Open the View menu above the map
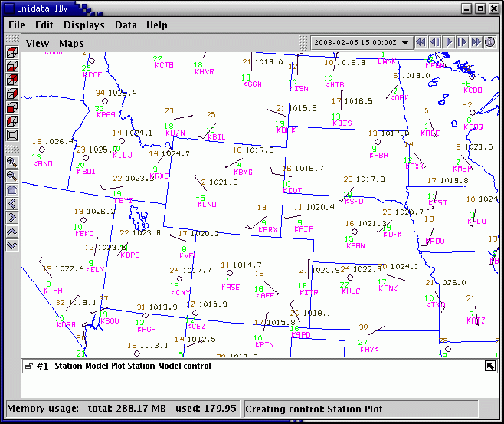Screen dimensions: 504x424 tap(38, 44)
